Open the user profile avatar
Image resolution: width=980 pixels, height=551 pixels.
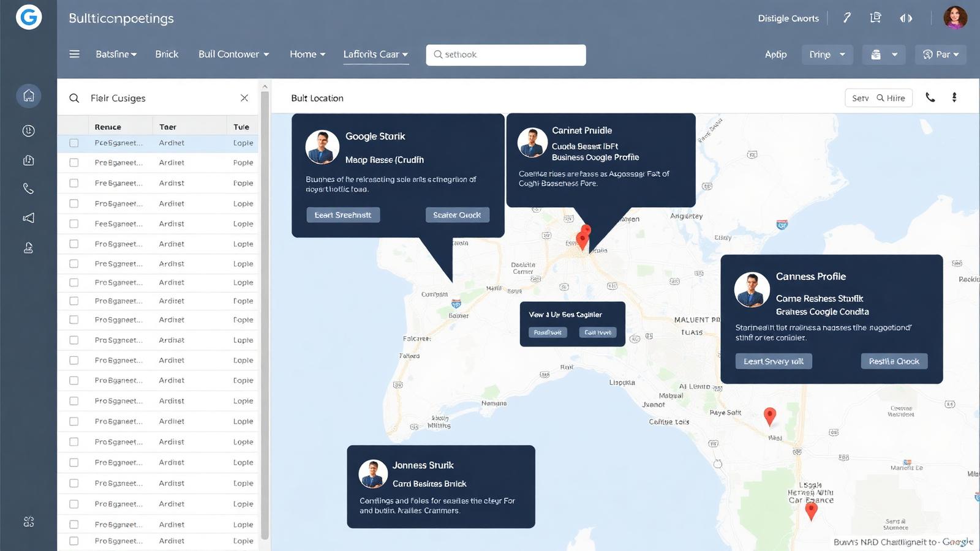click(955, 18)
